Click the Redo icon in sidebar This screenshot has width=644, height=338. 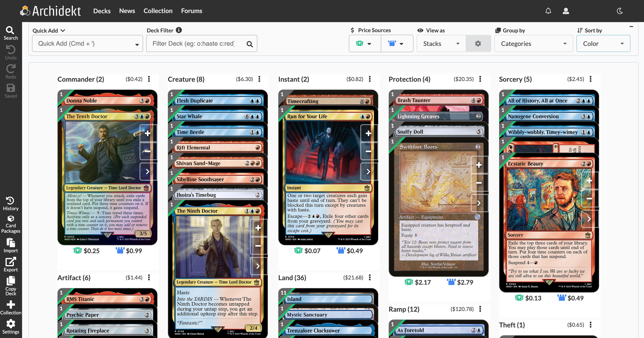[x=11, y=69]
